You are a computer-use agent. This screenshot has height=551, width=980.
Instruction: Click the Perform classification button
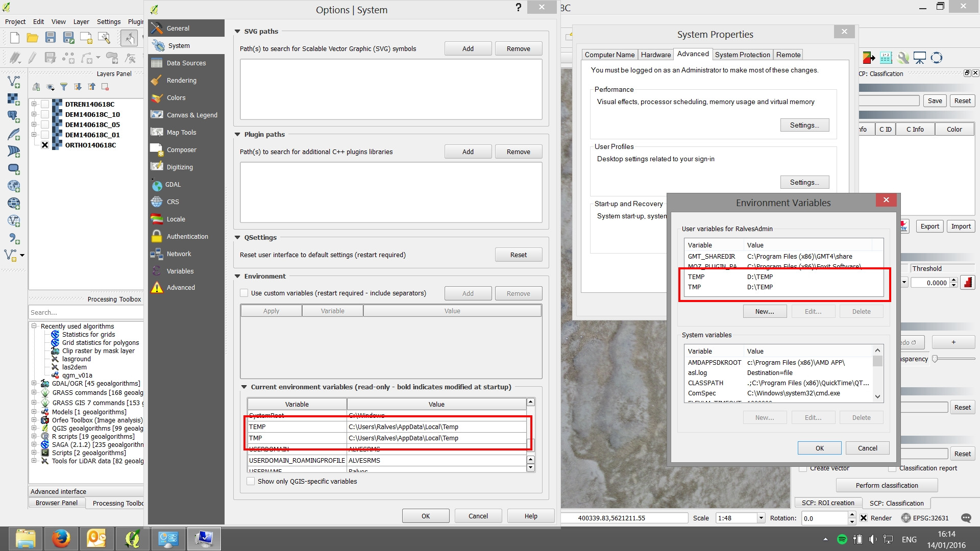point(886,485)
